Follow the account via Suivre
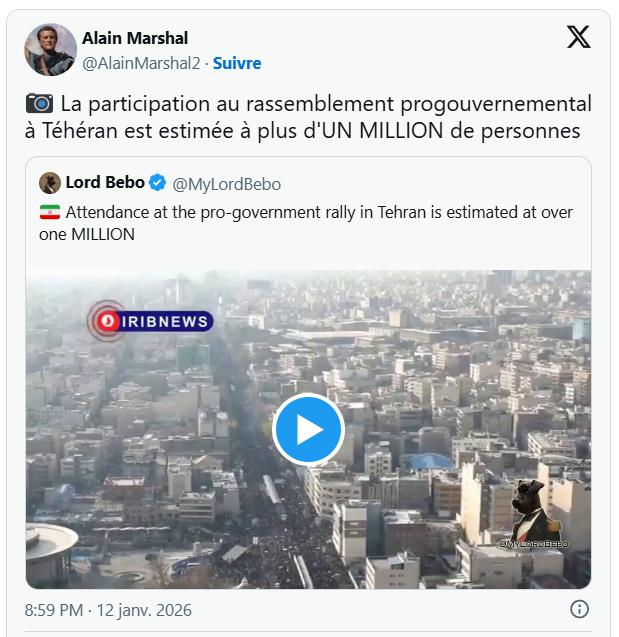This screenshot has width=619, height=637. click(x=237, y=63)
